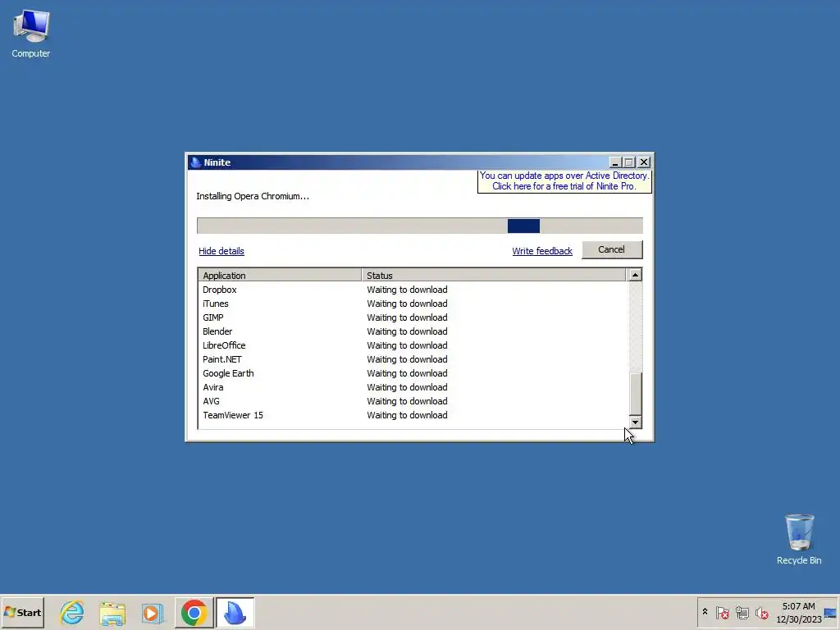This screenshot has height=630, width=840.
Task: Cancel the Ninite installation
Action: pos(612,249)
